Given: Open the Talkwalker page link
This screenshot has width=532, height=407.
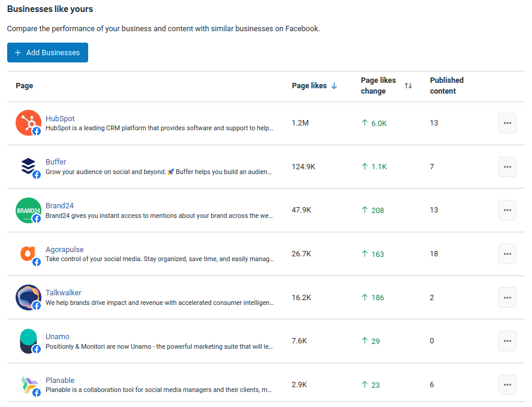Looking at the screenshot, I should coord(64,292).
